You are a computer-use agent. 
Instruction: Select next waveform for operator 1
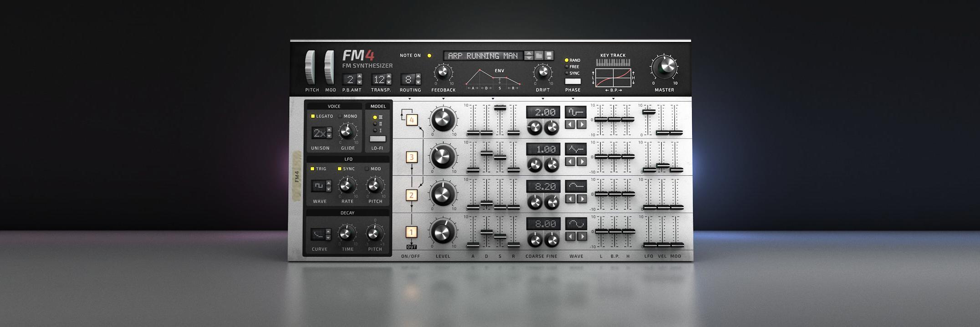pos(582,236)
